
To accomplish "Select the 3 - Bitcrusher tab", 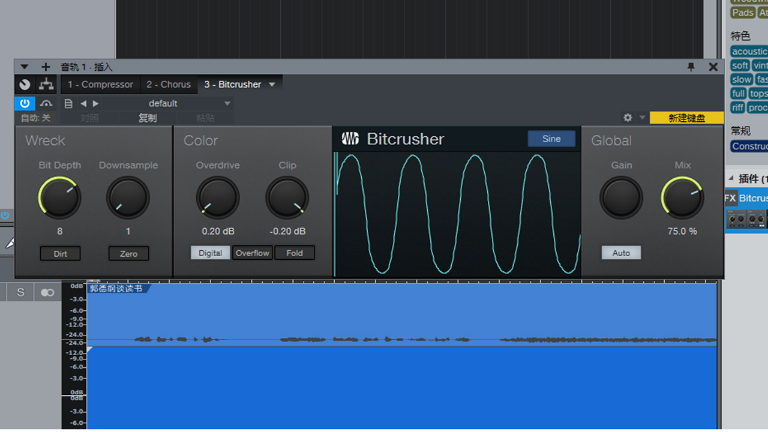I will [x=233, y=84].
